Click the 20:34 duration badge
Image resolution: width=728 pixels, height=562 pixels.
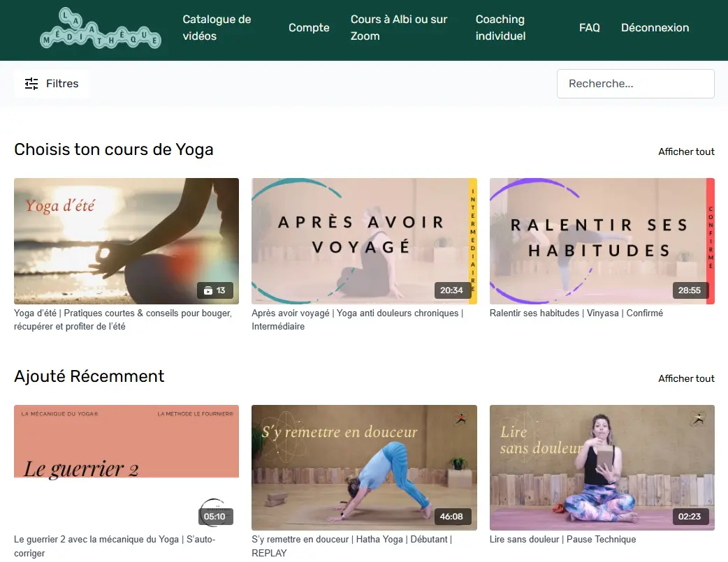(x=452, y=290)
